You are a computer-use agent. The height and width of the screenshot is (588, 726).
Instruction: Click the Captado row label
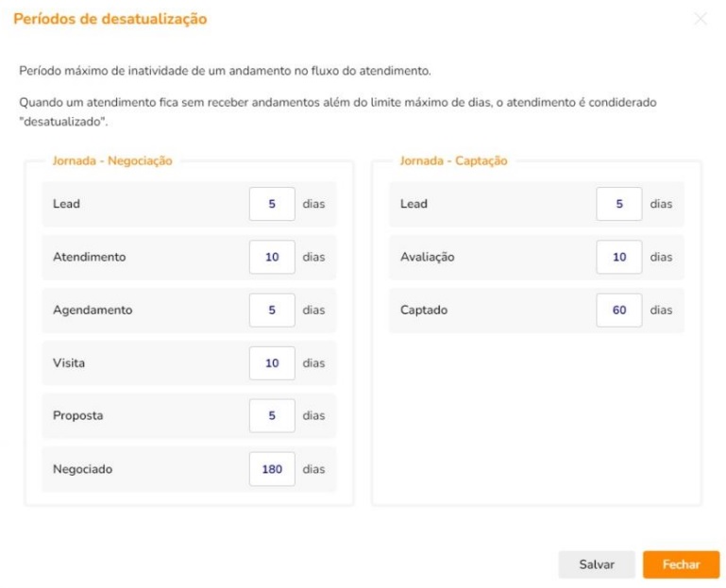point(424,310)
